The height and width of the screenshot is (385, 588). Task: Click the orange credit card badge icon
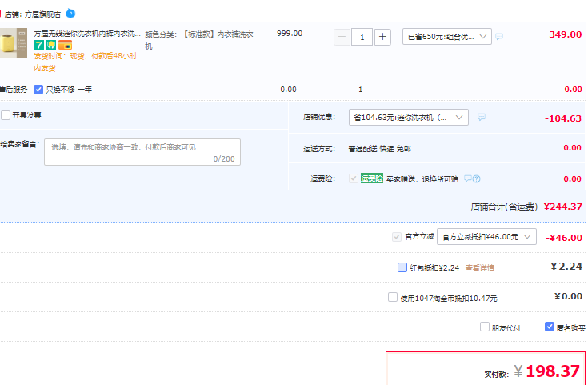[x=66, y=45]
